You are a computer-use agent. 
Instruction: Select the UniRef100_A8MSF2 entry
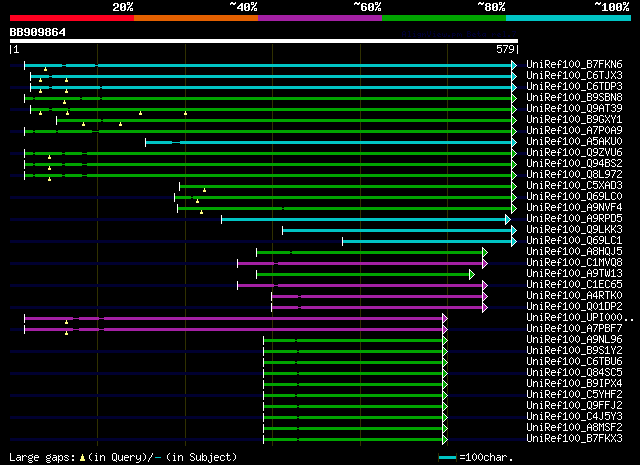click(574, 428)
